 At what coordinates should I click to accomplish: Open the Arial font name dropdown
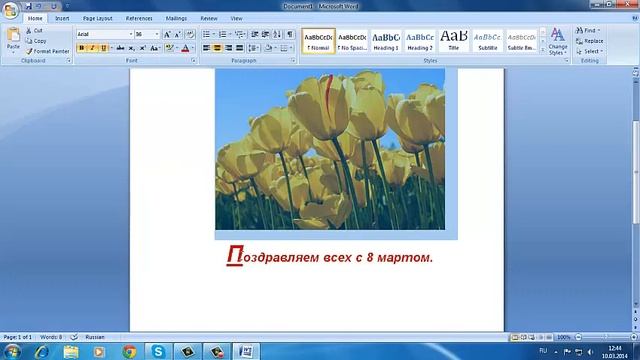click(x=131, y=34)
